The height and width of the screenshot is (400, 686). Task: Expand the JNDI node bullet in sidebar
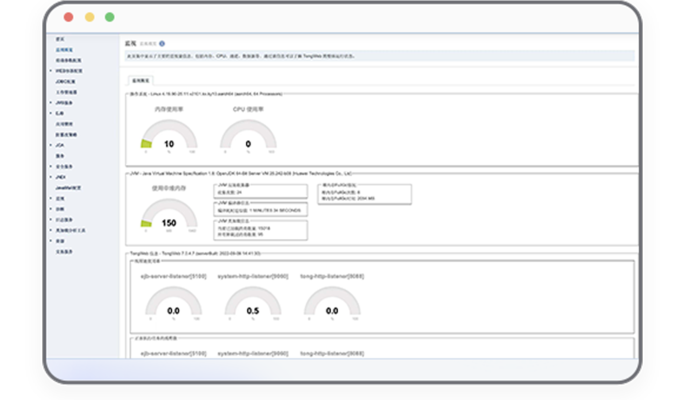pyautogui.click(x=51, y=177)
